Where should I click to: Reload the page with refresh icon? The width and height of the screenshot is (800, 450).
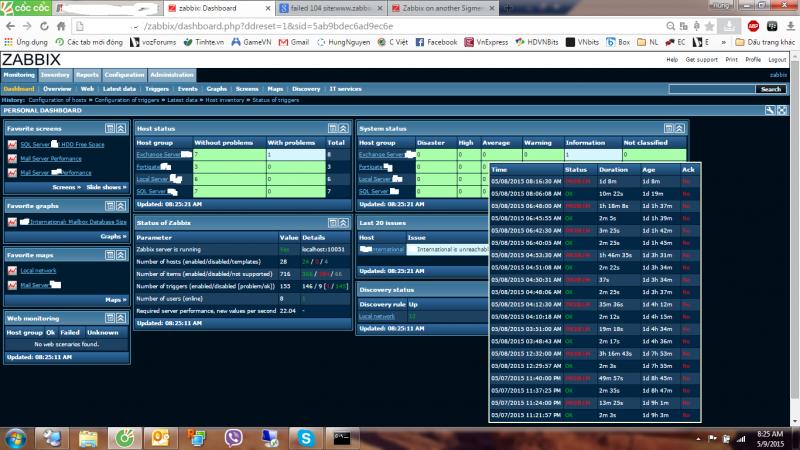coord(44,26)
